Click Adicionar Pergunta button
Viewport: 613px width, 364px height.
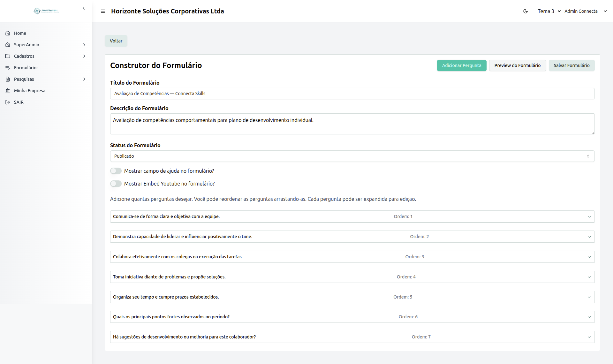[462, 65]
